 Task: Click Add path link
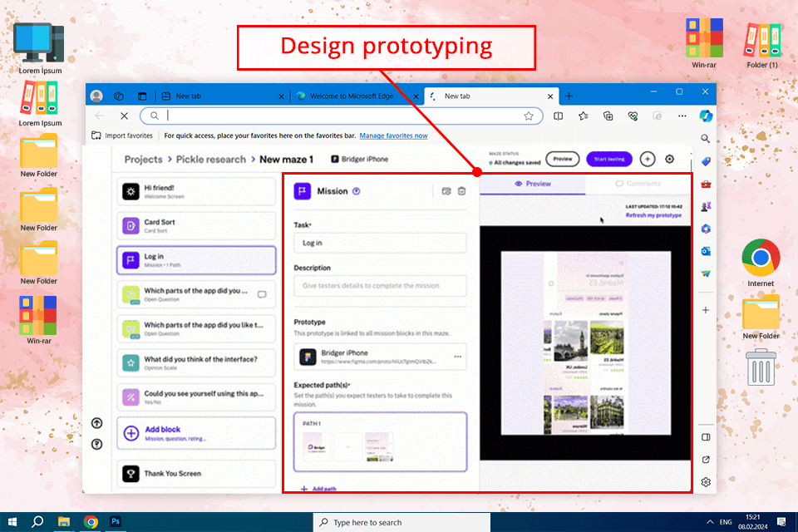click(x=318, y=488)
